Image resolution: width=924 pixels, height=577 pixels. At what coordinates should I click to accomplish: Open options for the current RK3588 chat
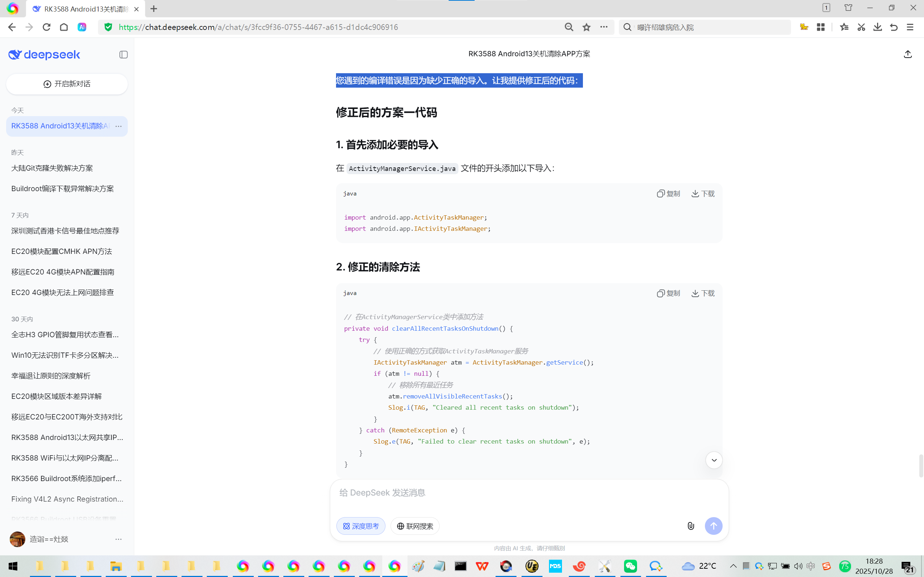tap(118, 126)
